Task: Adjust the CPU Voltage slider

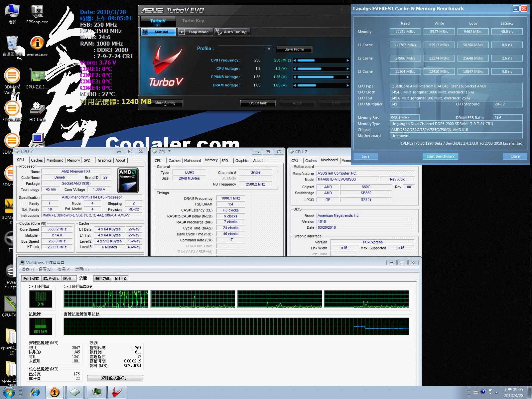Action: (x=321, y=69)
